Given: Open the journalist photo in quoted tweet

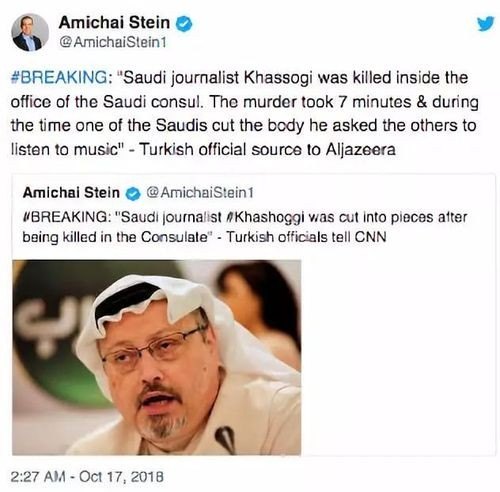Looking at the screenshot, I should point(157,357).
